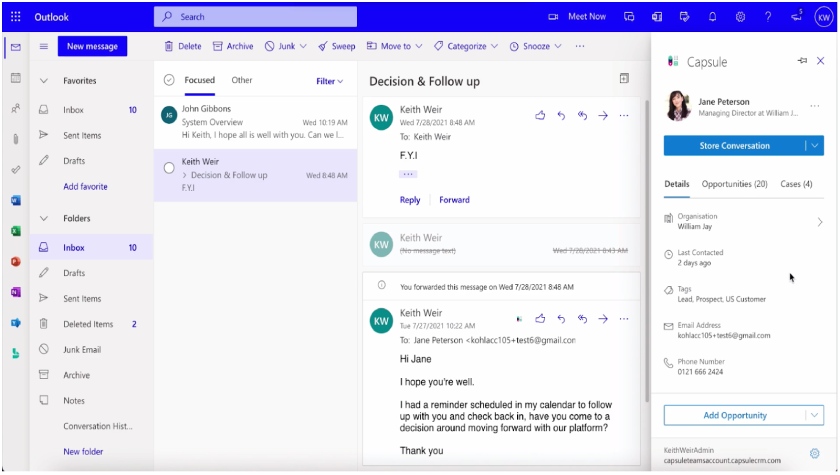
Task: Launch Word from the app rail
Action: [x=16, y=200]
